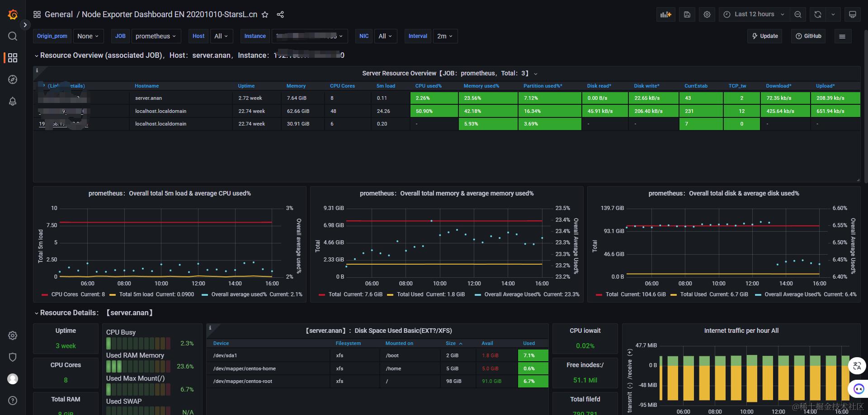This screenshot has width=868, height=415.
Task: Click the info icon on Server Resource Overview panel
Action: pyautogui.click(x=37, y=70)
